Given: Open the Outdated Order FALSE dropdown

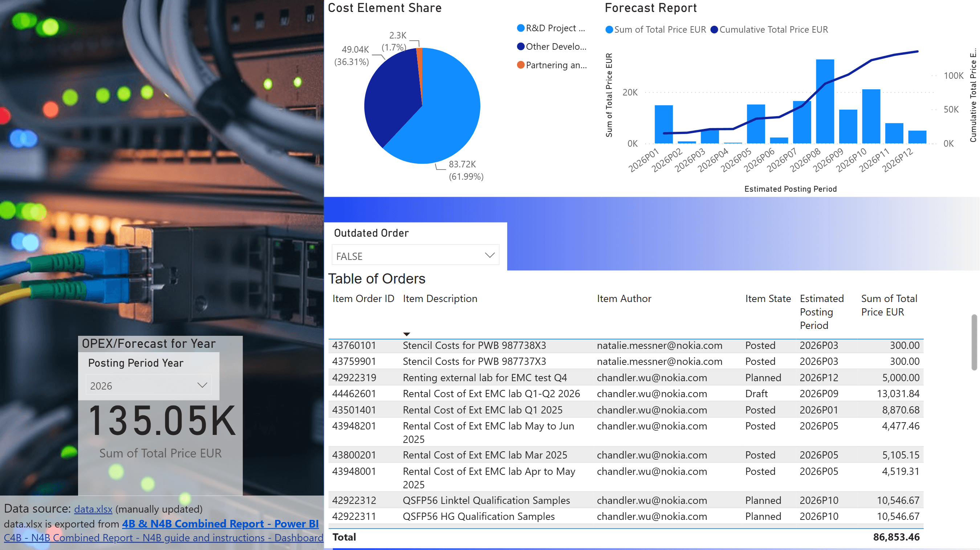Looking at the screenshot, I should click(x=415, y=256).
